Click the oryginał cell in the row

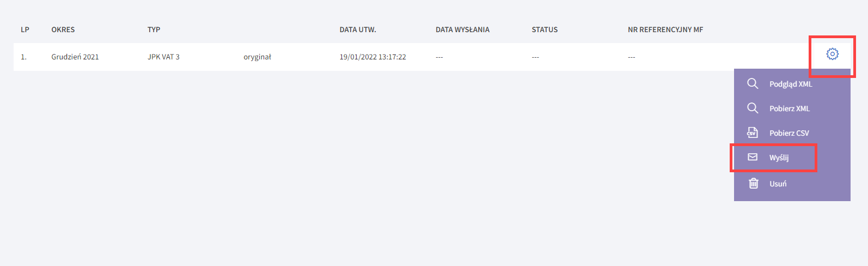tap(257, 57)
